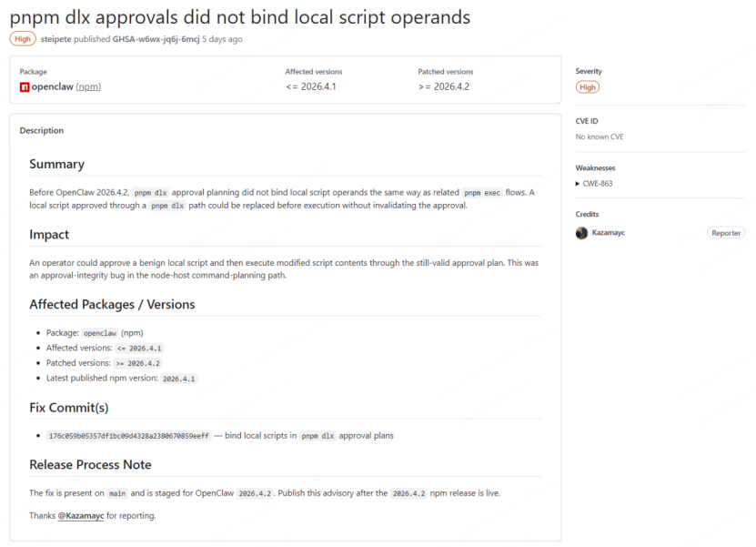
Task: Expand the CWE-863 weakness details
Action: [596, 184]
